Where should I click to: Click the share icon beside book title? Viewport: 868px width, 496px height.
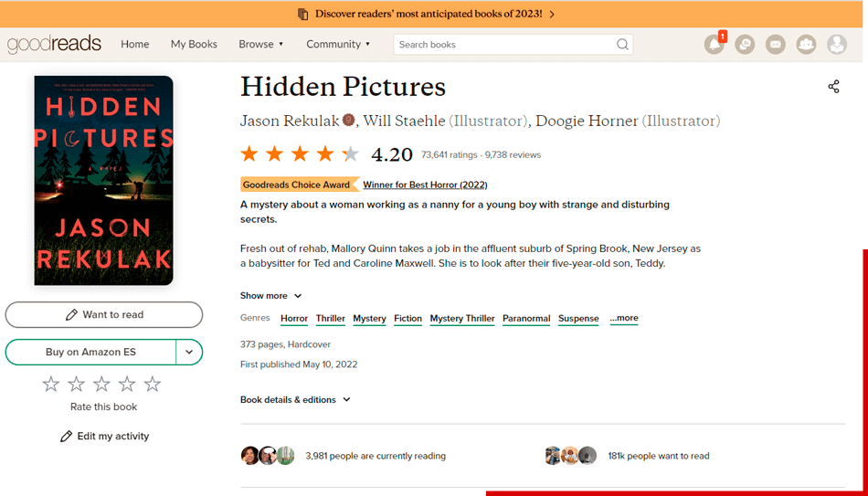(x=833, y=87)
